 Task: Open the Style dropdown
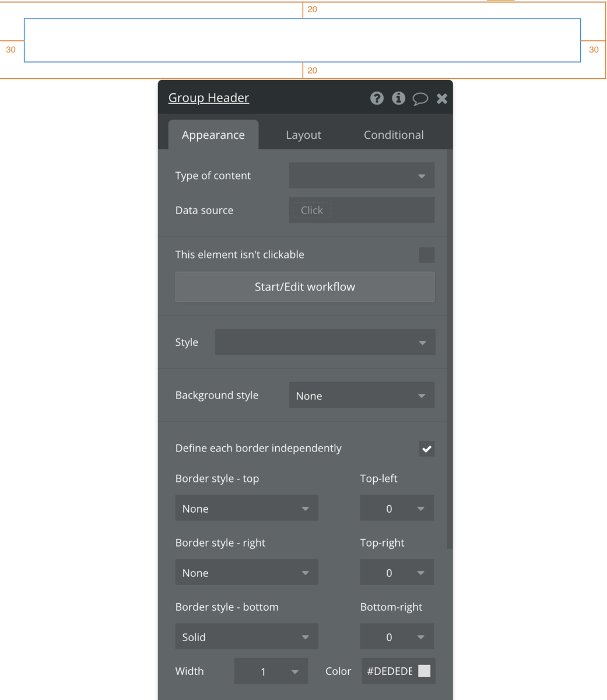[x=325, y=342]
